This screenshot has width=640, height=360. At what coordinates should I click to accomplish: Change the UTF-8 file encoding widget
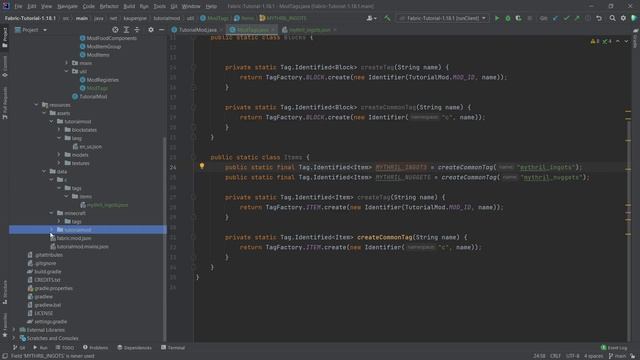click(x=573, y=356)
